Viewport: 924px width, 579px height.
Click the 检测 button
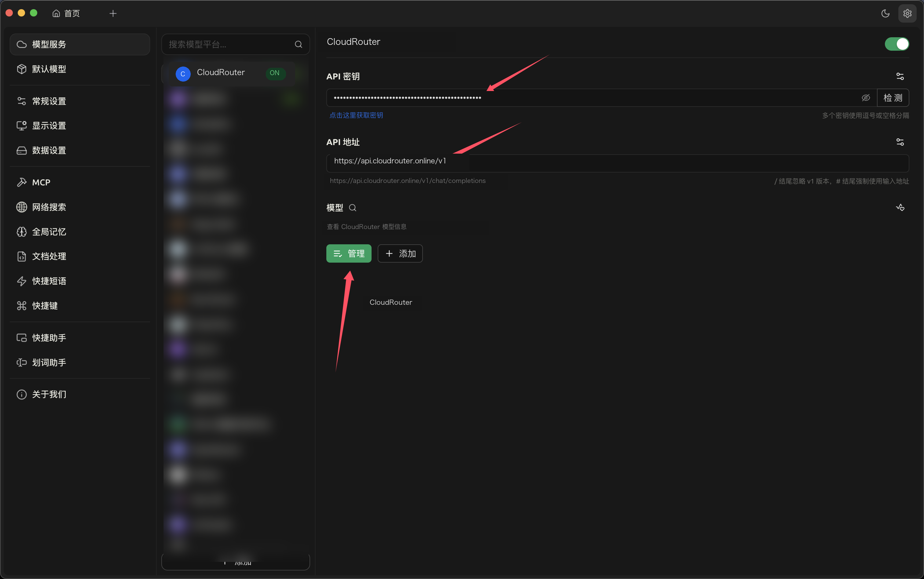point(893,98)
